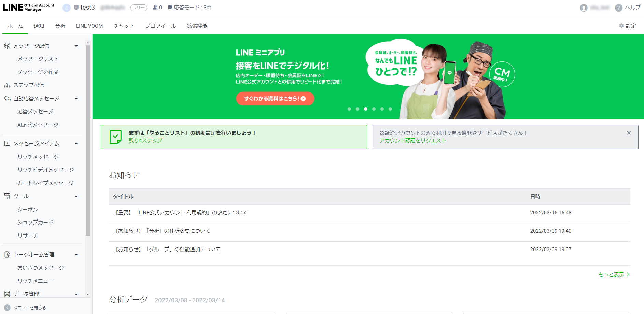Image resolution: width=644 pixels, height=314 pixels.
Task: Select the fifth banner carousel dot
Action: [382, 109]
